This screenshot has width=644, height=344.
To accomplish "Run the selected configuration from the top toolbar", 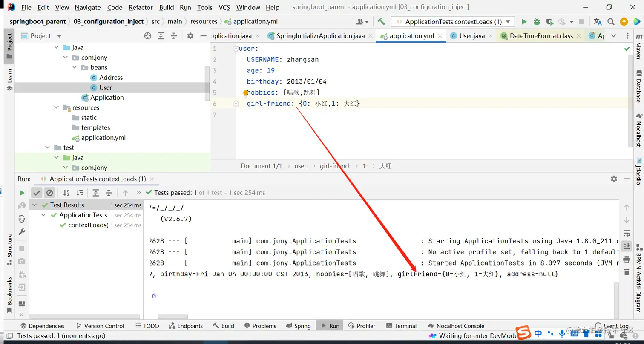I will [524, 22].
